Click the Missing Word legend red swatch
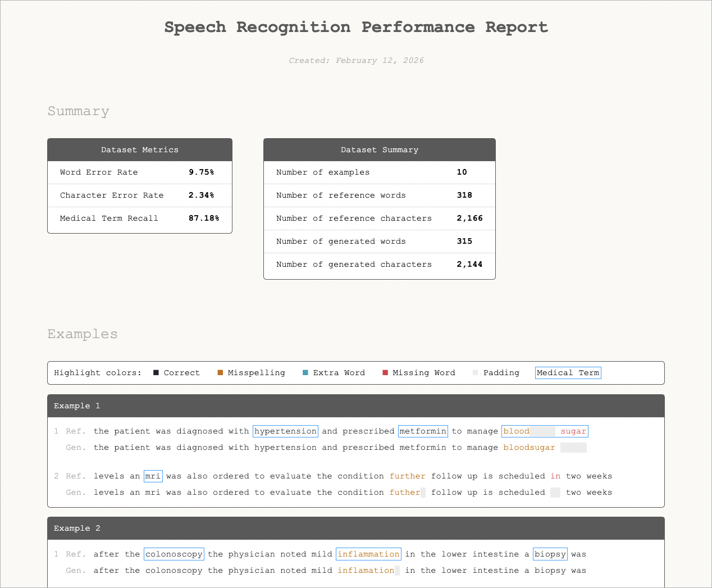This screenshot has width=712, height=588. pos(385,373)
